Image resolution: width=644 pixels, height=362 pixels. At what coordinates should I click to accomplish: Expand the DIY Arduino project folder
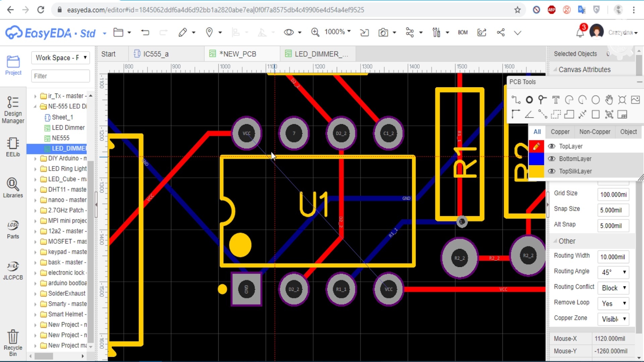tap(35, 159)
